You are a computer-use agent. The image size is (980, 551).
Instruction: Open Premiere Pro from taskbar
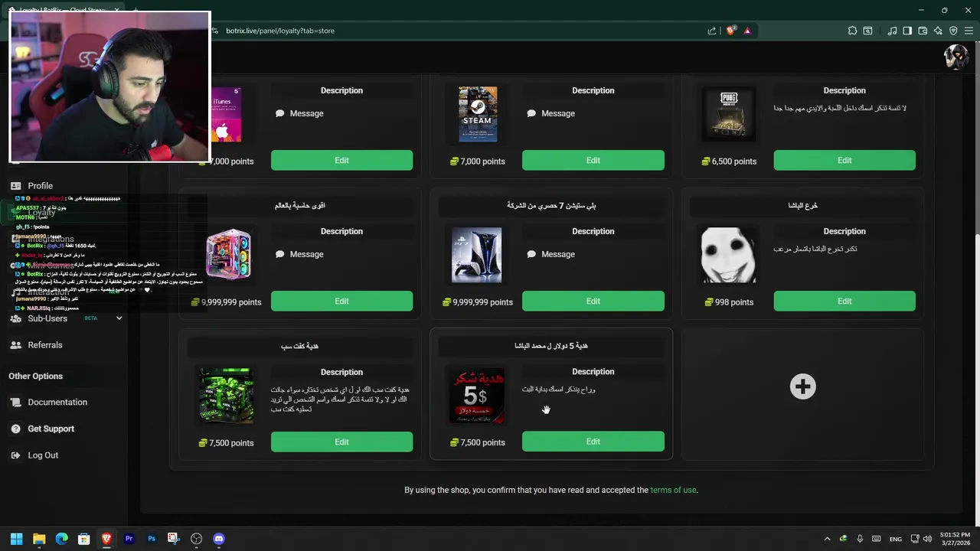pyautogui.click(x=129, y=539)
